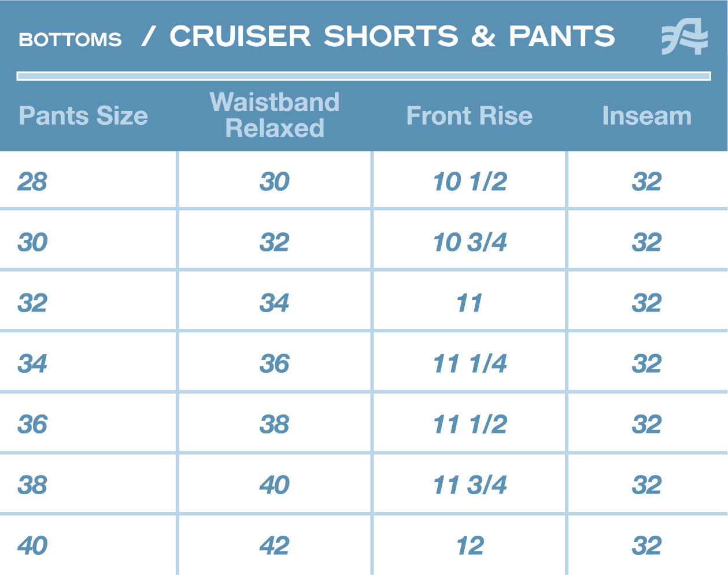The height and width of the screenshot is (575, 728).
Task: Select pants size 30 cell
Action: [32, 242]
